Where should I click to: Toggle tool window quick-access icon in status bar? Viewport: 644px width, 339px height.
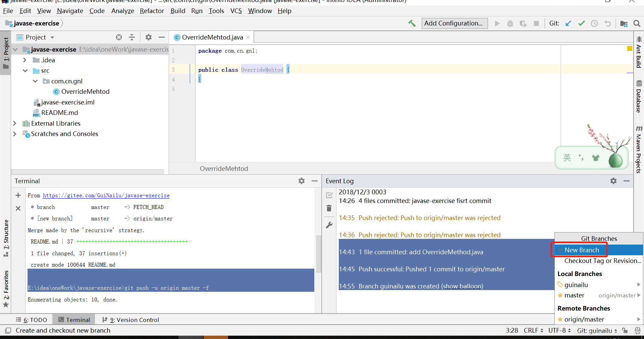coord(8,331)
